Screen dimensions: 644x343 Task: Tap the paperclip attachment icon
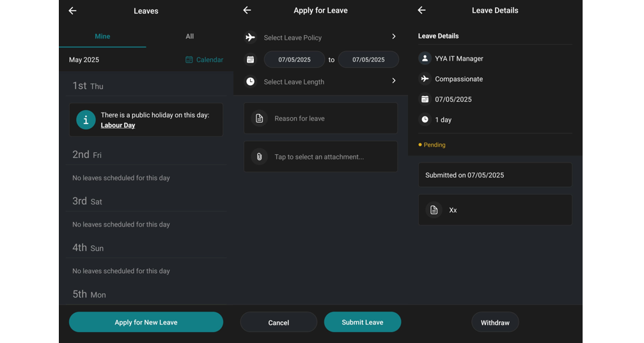click(x=259, y=157)
